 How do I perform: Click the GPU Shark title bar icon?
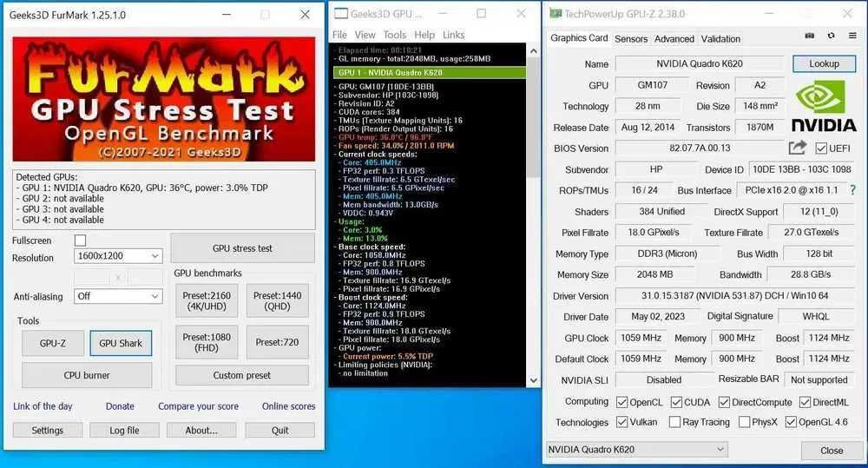(x=341, y=14)
